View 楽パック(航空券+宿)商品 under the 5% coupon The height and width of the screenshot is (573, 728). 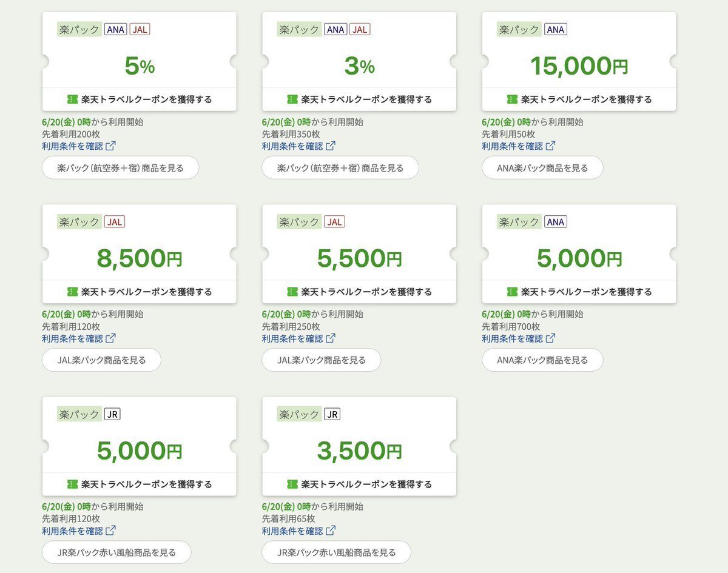click(120, 168)
